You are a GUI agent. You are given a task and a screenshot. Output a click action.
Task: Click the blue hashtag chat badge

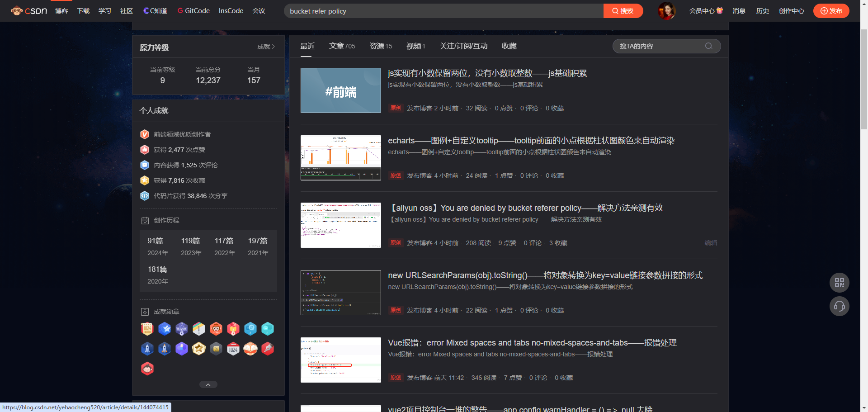click(x=250, y=329)
